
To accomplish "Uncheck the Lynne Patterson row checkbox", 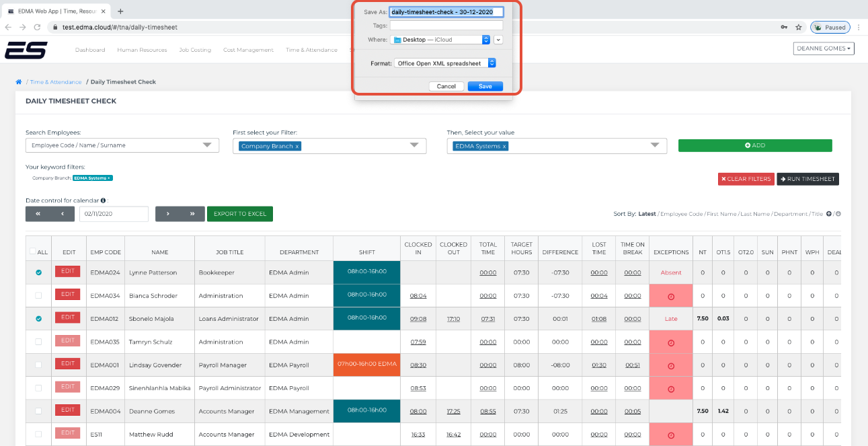I will click(x=38, y=272).
